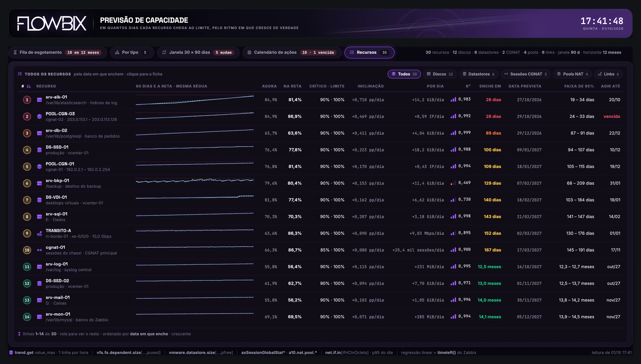This screenshot has height=364, width=641.
Task: Select the Recursos tab
Action: point(369,52)
